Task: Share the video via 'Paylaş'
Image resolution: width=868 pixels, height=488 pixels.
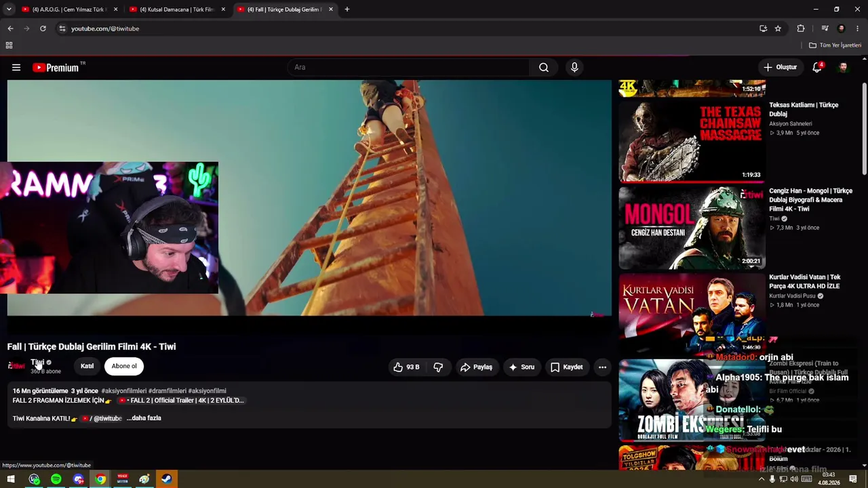Action: (476, 367)
